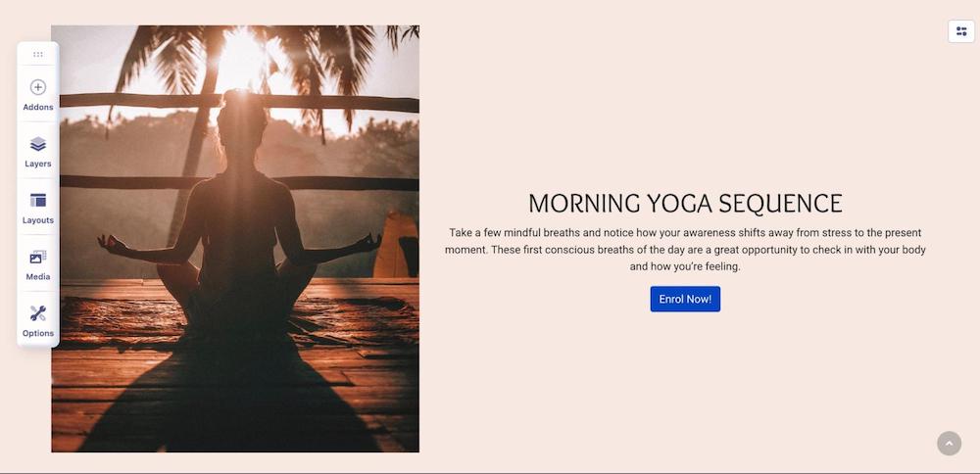The image size is (980, 474).
Task: Open the Layers panel via stacked-layers icon
Action: point(38,144)
